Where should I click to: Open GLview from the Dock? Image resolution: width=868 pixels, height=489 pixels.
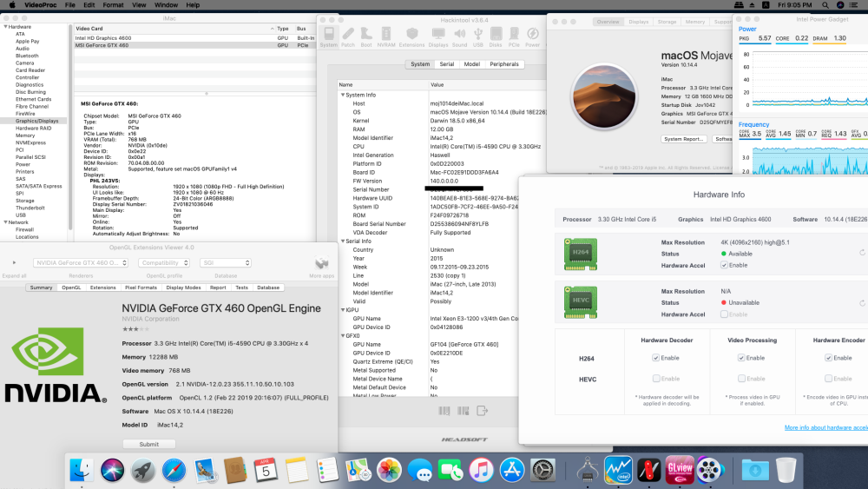[680, 470]
